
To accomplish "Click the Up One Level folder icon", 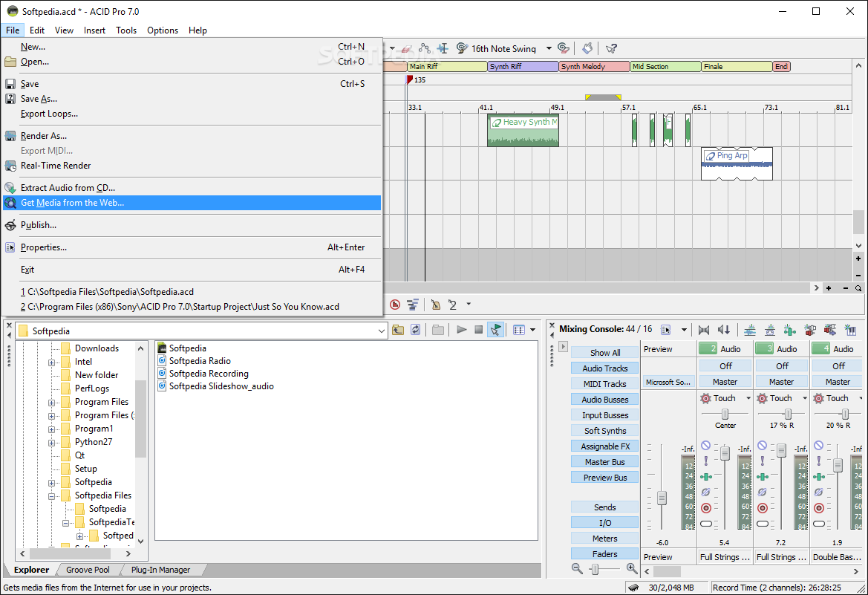I will coord(398,331).
